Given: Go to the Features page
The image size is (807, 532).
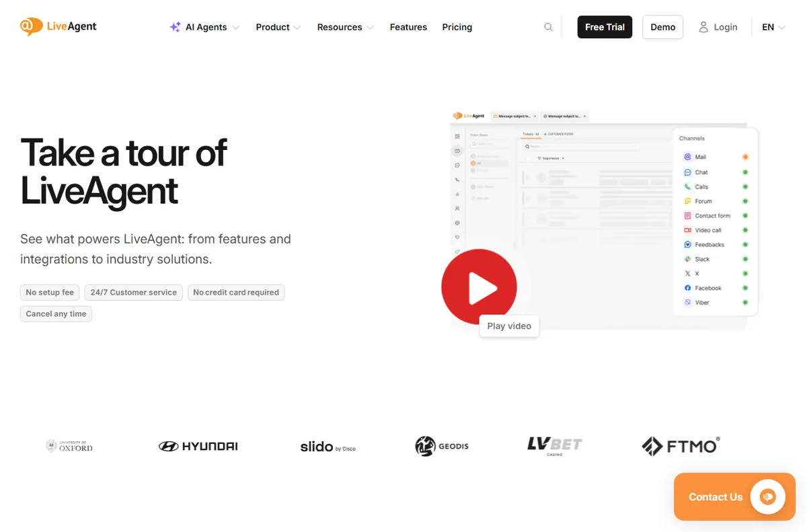Looking at the screenshot, I should click(x=408, y=27).
